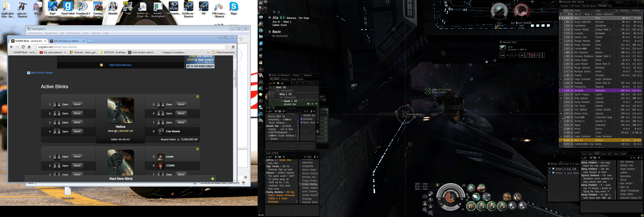The width and height of the screenshot is (644, 217).
Task: Open the Salvage overview tab
Action: [602, 6]
